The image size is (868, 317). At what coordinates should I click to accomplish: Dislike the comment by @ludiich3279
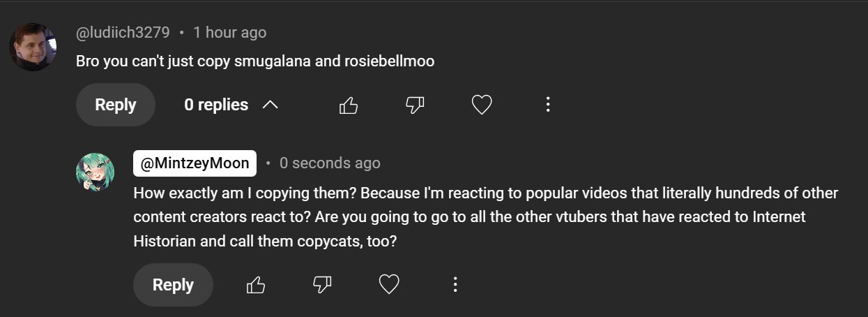point(415,105)
